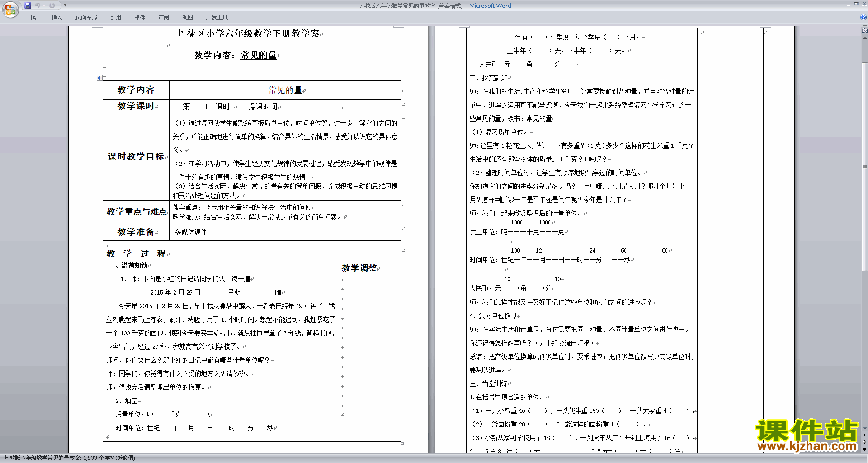This screenshot has height=463, width=868.
Task: Go to the 视图 ribbon tab
Action: click(187, 17)
